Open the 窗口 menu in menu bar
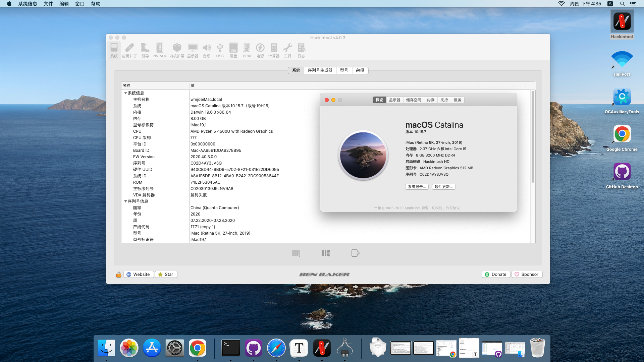 [79, 4]
